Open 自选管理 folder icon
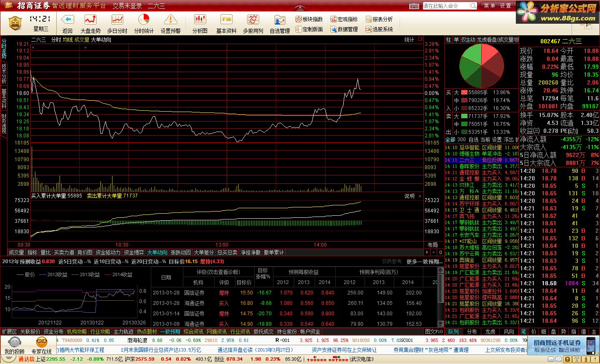Image resolution: width=600 pixels, height=364 pixels. click(x=280, y=20)
